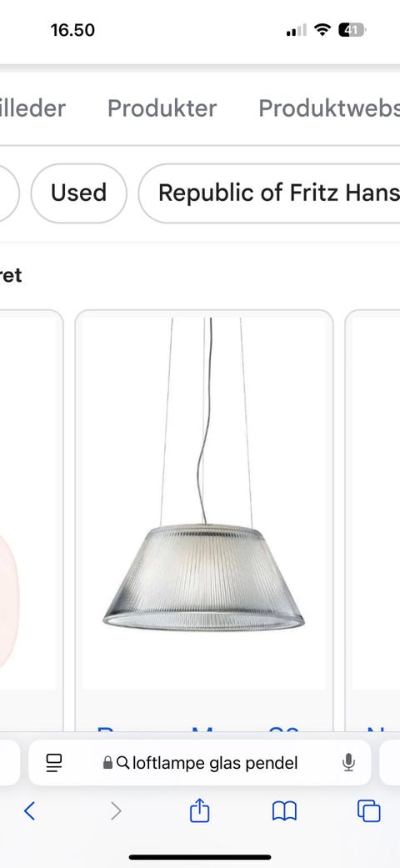
Task: Open the glass pendant lamp image
Action: coord(203,503)
